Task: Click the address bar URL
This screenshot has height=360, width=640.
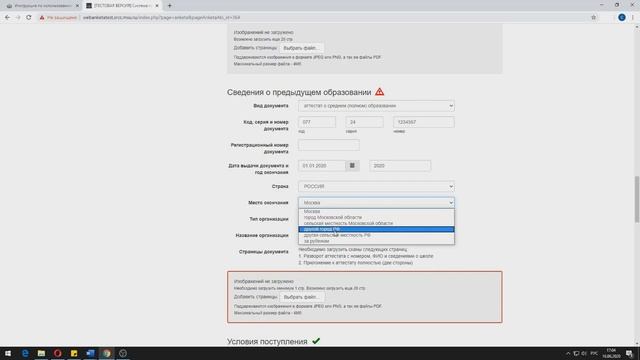Action: (x=161, y=18)
